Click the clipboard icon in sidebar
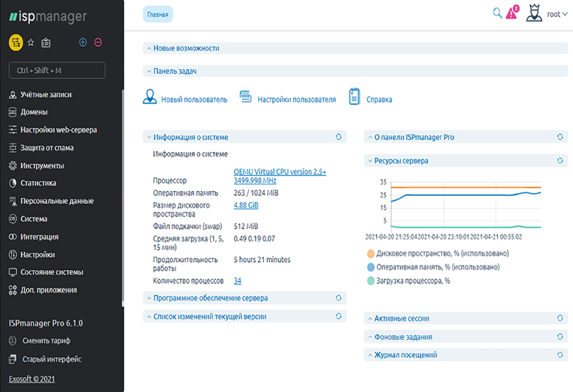573x392 pixels. click(46, 42)
